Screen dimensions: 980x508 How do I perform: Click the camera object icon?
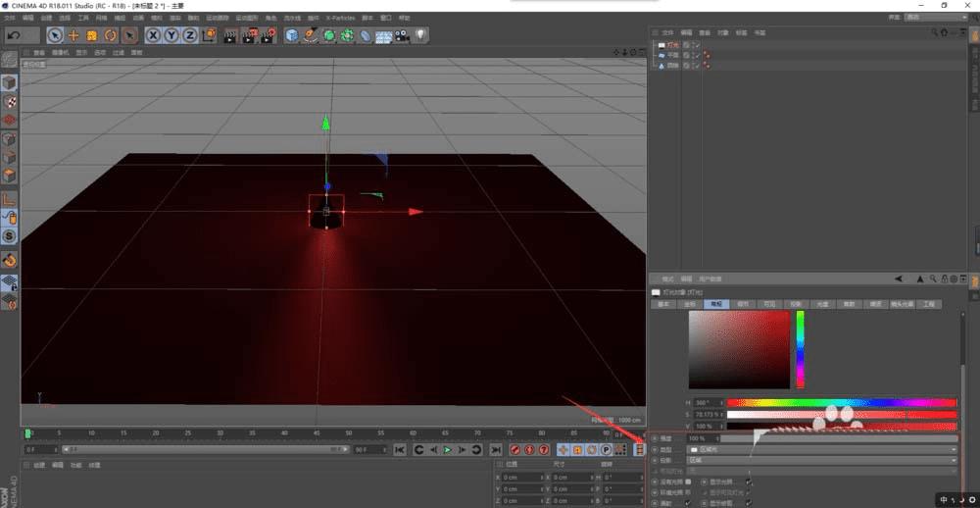[402, 35]
